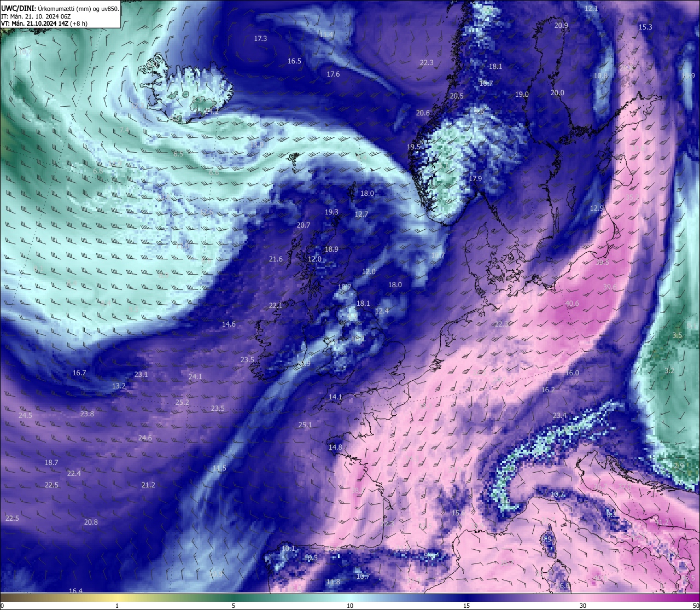The height and width of the screenshot is (610, 700).
Task: Click the 24.5 map value
Action: 25,416
